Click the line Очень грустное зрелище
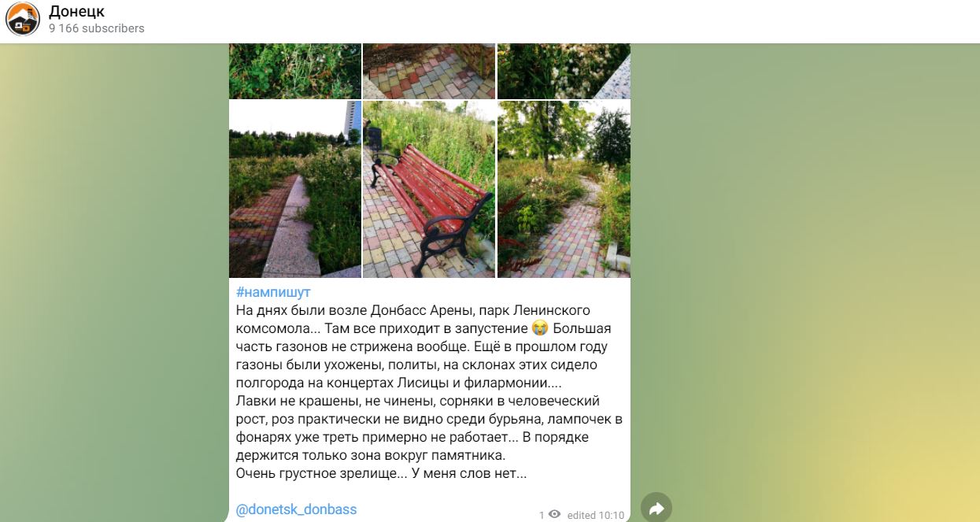This screenshot has height=522, width=980. (x=381, y=474)
